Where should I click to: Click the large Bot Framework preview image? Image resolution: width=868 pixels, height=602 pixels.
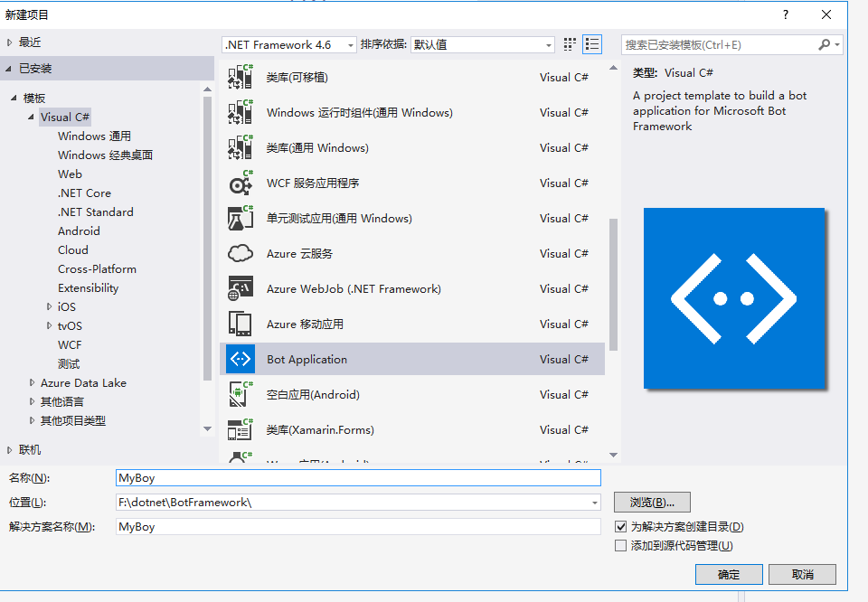click(x=734, y=298)
